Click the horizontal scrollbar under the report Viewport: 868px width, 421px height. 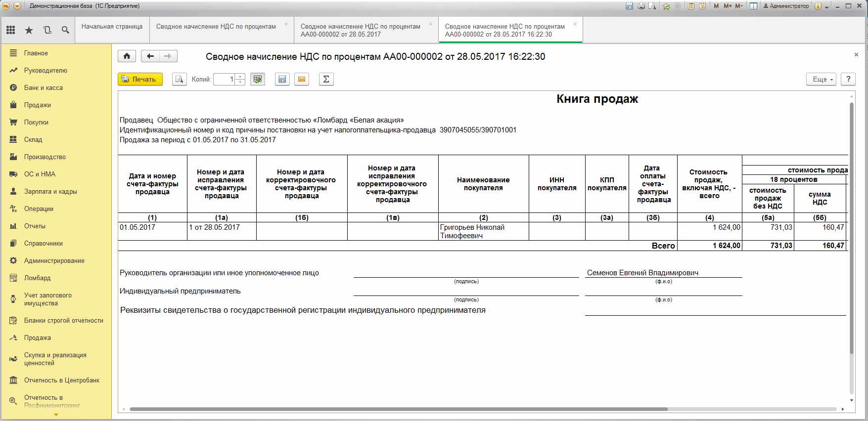click(x=398, y=409)
